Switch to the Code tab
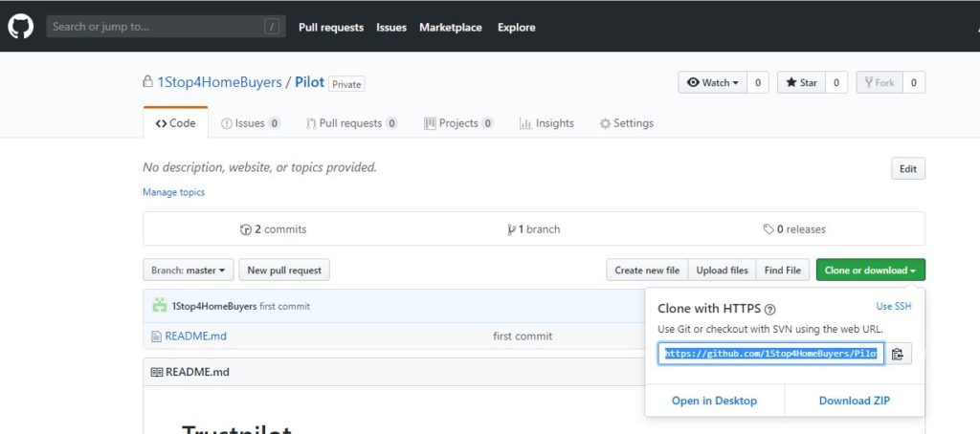The height and width of the screenshot is (434, 980). pyautogui.click(x=176, y=123)
